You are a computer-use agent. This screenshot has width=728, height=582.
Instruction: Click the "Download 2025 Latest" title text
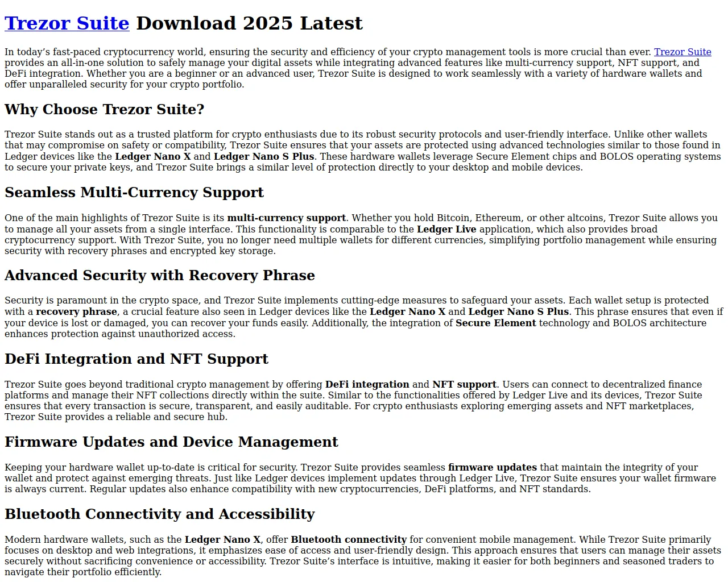pos(249,23)
